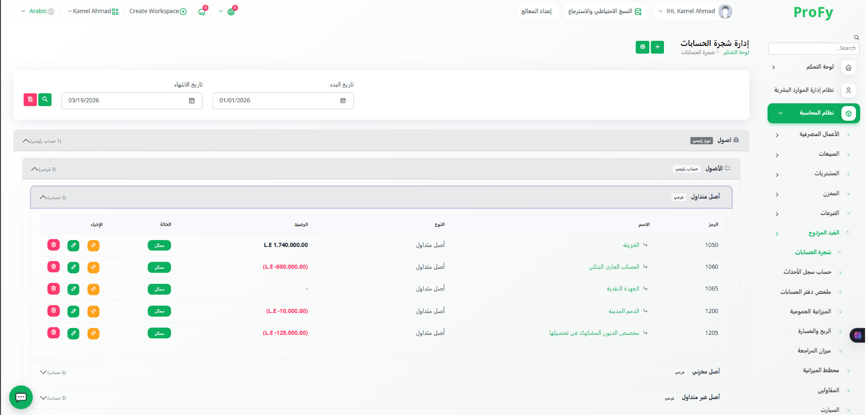Image resolution: width=868 pixels, height=415 pixels.
Task: Edit the account row with code 1200
Action: (74, 311)
